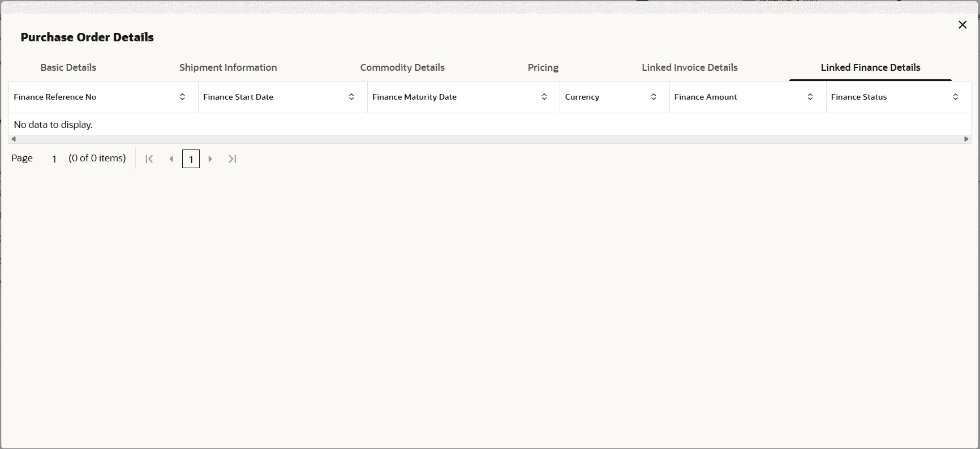
Task: Sort by Finance Start Date column
Action: pyautogui.click(x=351, y=97)
